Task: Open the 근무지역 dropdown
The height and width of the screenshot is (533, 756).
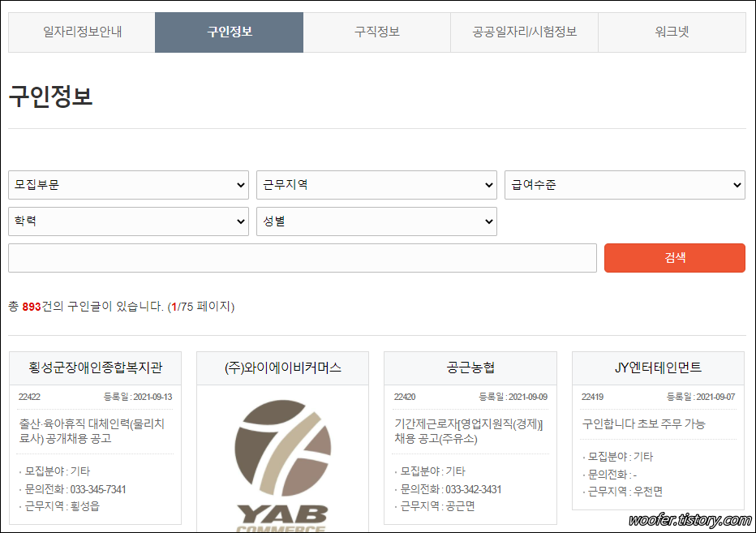Action: pyautogui.click(x=376, y=185)
